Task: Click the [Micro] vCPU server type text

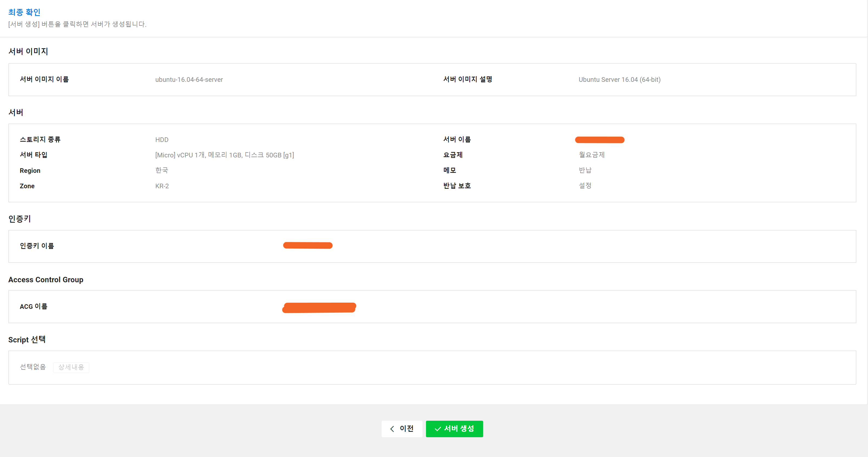Action: (224, 155)
